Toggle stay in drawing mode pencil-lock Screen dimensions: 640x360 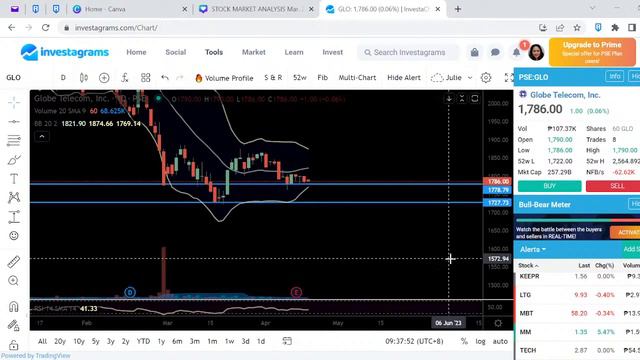(x=14, y=326)
